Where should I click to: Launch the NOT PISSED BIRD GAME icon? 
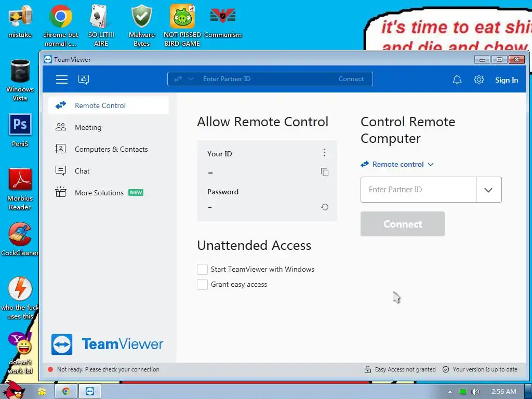[182, 25]
